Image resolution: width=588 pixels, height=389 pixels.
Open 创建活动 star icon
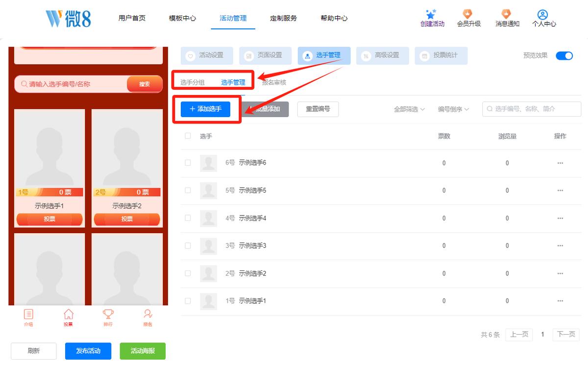tap(431, 14)
